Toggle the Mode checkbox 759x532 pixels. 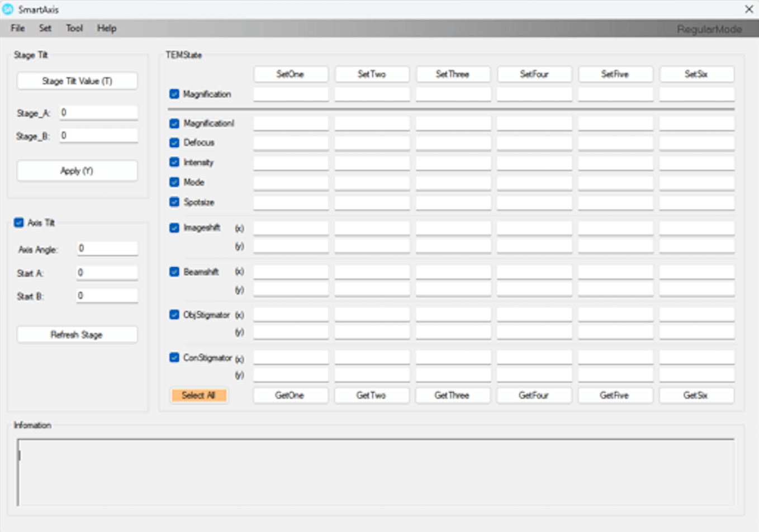[174, 182]
